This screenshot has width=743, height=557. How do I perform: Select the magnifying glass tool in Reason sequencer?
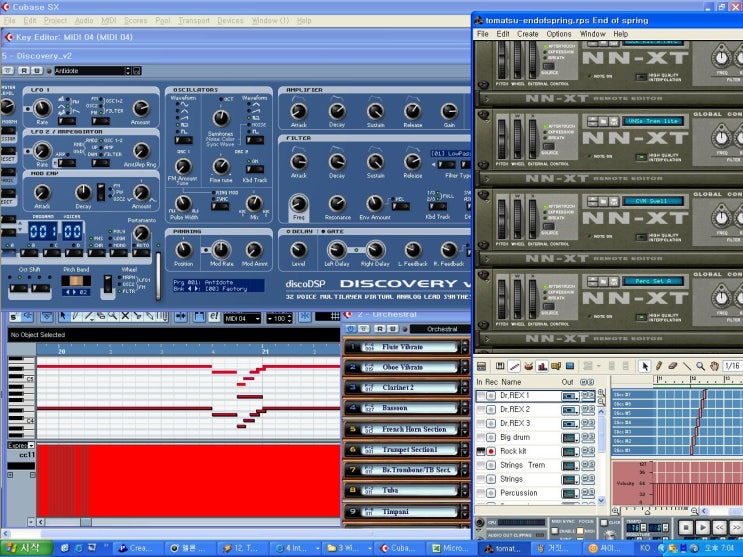tap(700, 366)
